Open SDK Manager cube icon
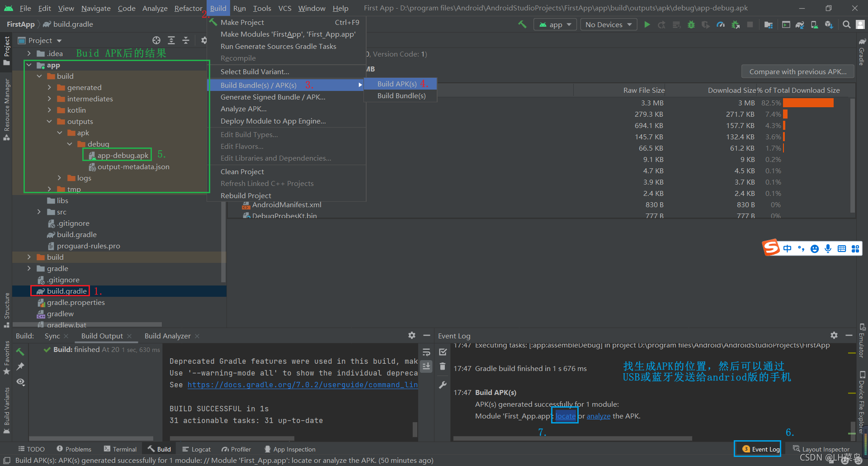The image size is (868, 466). (x=829, y=24)
